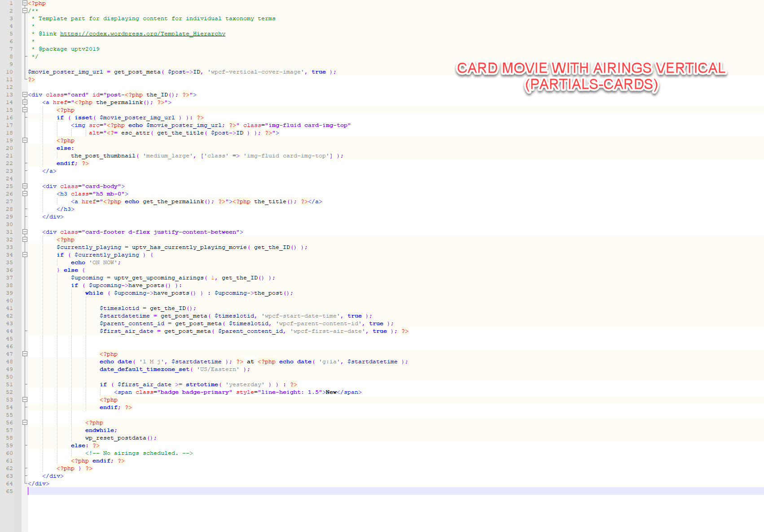Collapse the fold marker on line 1
Image resolution: width=764 pixels, height=532 pixels.
tap(25, 3)
